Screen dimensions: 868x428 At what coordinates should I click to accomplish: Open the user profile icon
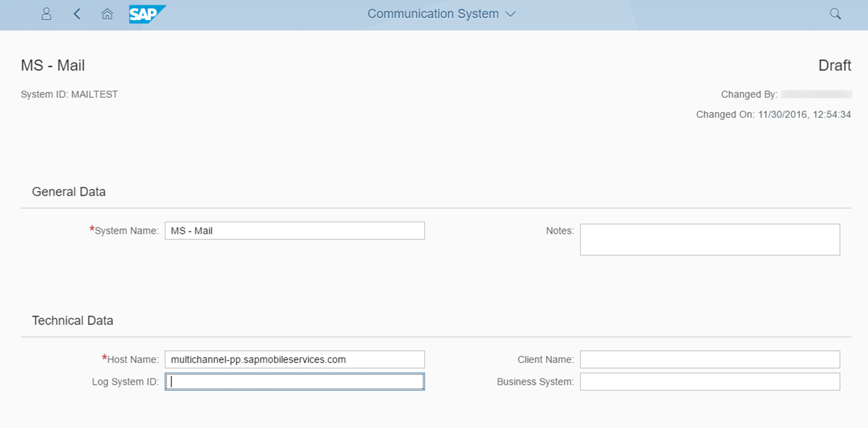(46, 14)
